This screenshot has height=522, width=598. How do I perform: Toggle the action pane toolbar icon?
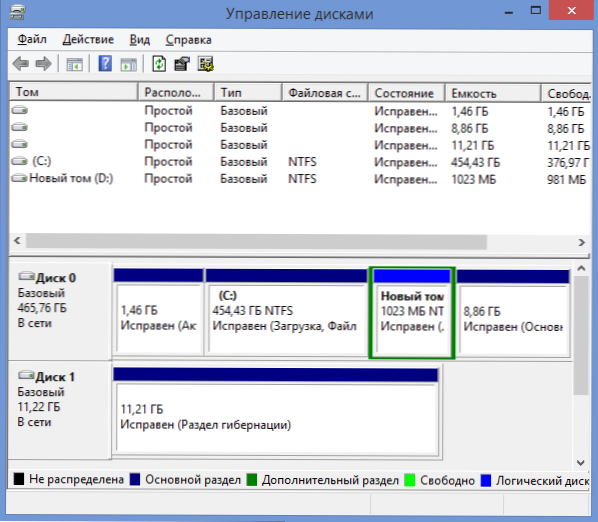click(129, 64)
